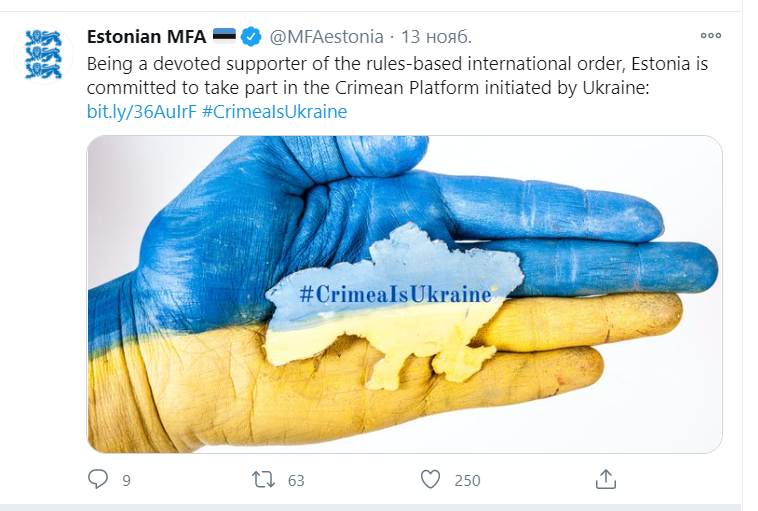Click the #CrimeaIsUkraine caption inside the photo
The width and height of the screenshot is (758, 511).
[395, 294]
